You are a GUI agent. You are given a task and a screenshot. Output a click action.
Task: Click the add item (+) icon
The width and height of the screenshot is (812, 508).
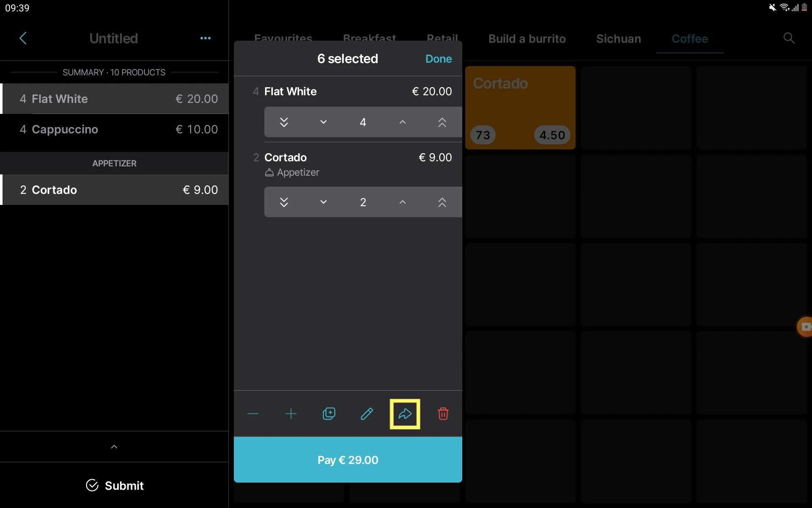pos(291,414)
